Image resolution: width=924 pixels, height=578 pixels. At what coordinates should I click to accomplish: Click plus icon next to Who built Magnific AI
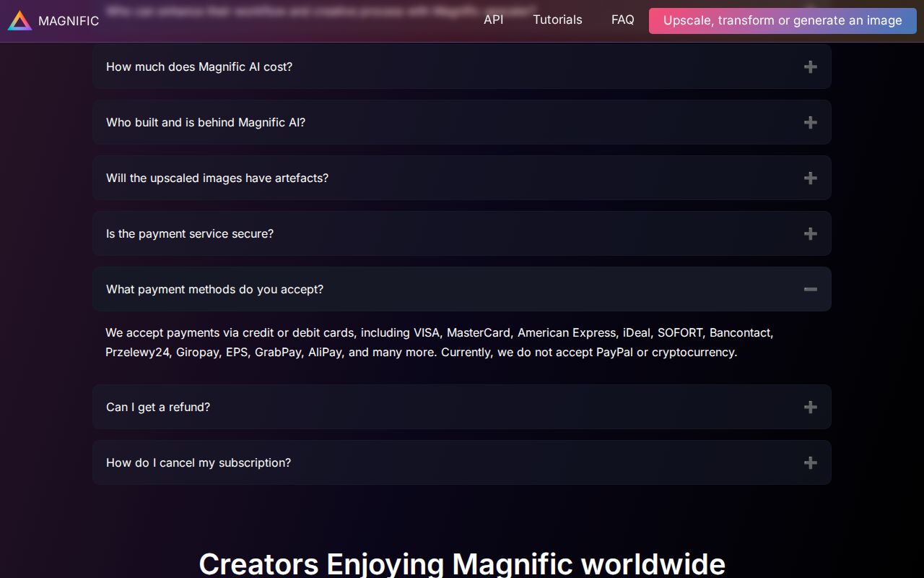coord(810,122)
